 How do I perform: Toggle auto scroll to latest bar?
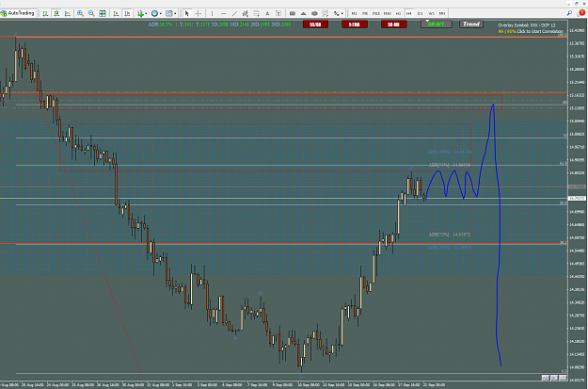pos(117,13)
